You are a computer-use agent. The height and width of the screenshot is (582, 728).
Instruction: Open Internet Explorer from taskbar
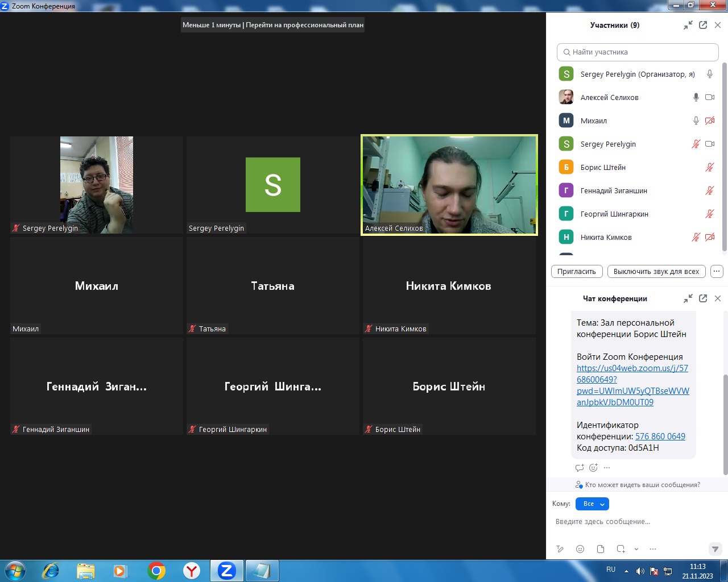coord(51,571)
